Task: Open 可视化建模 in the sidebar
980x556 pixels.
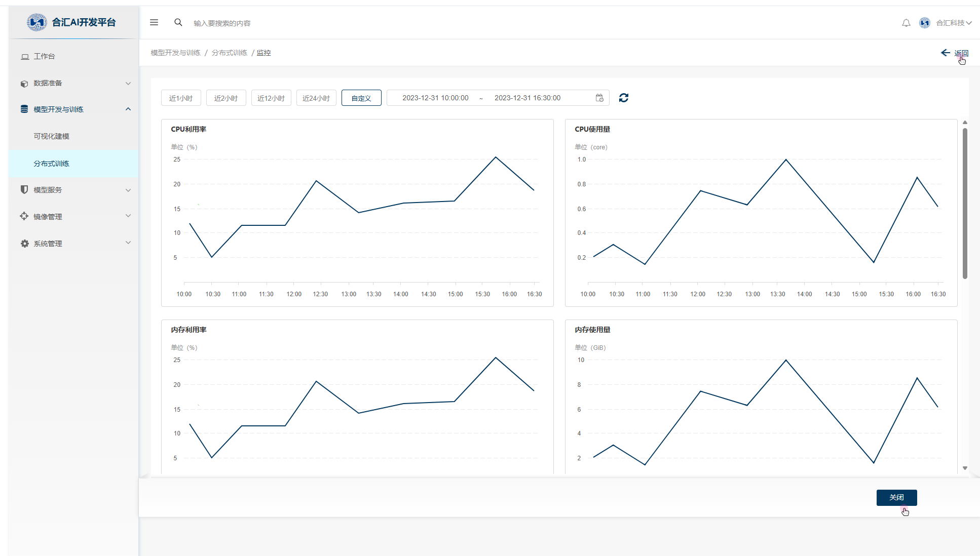Action: (x=51, y=136)
